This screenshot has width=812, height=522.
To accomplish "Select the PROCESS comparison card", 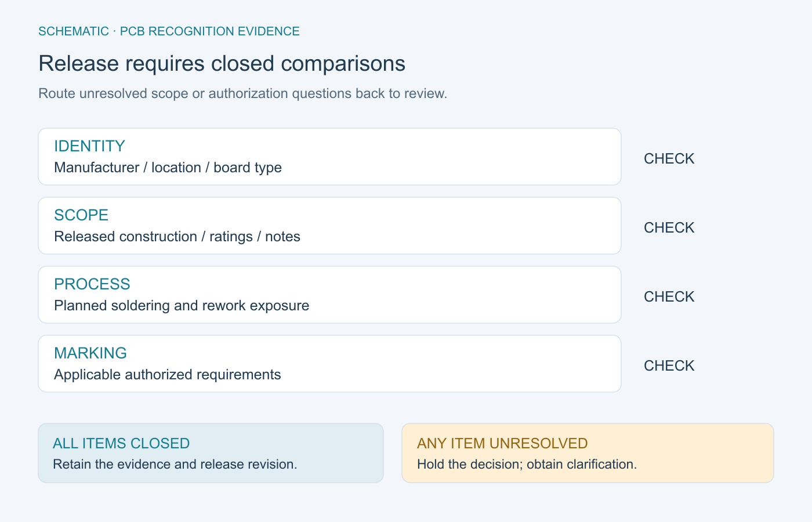I will click(329, 295).
